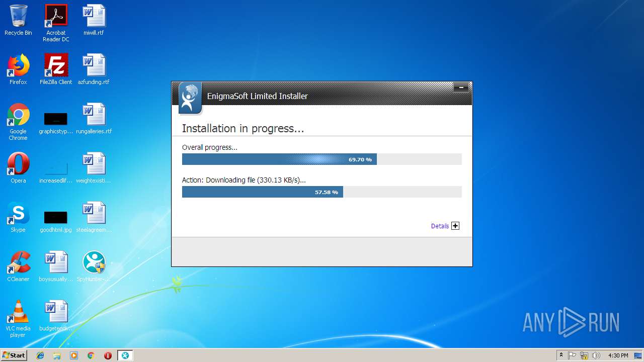This screenshot has height=362, width=644.
Task: Minimize the EnigmaSoft installer window
Action: click(461, 87)
